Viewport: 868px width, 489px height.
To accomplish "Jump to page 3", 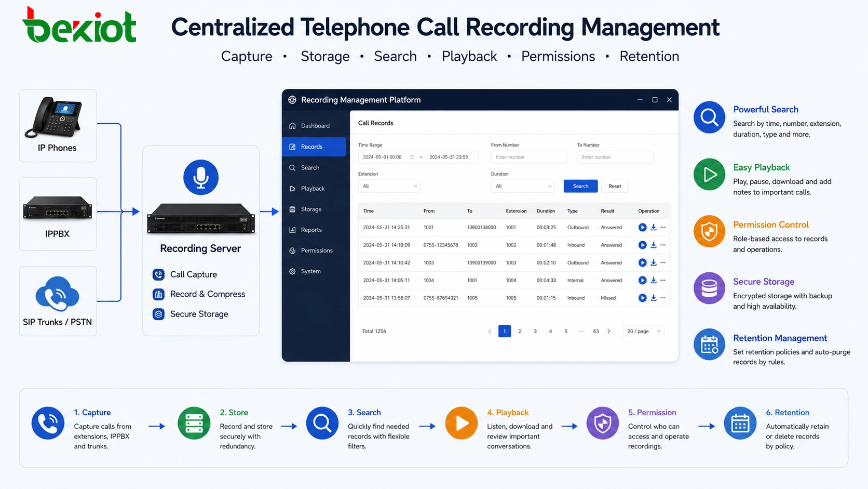I will (535, 331).
